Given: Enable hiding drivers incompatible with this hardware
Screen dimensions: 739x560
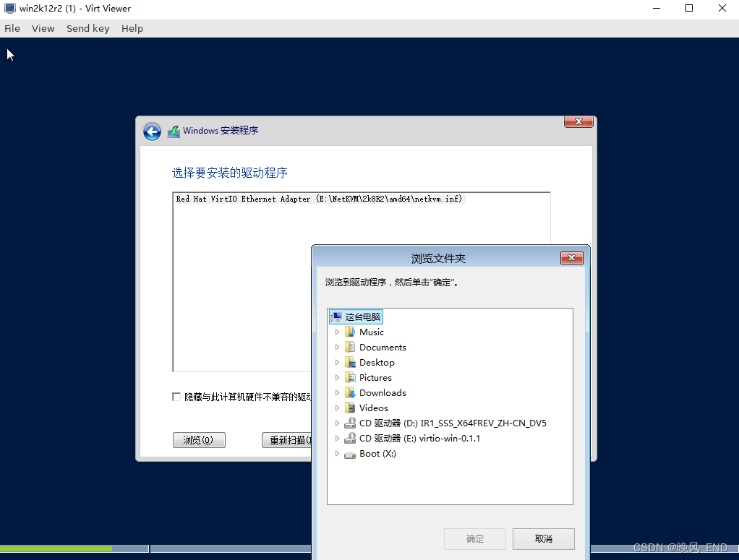Looking at the screenshot, I should (x=176, y=396).
